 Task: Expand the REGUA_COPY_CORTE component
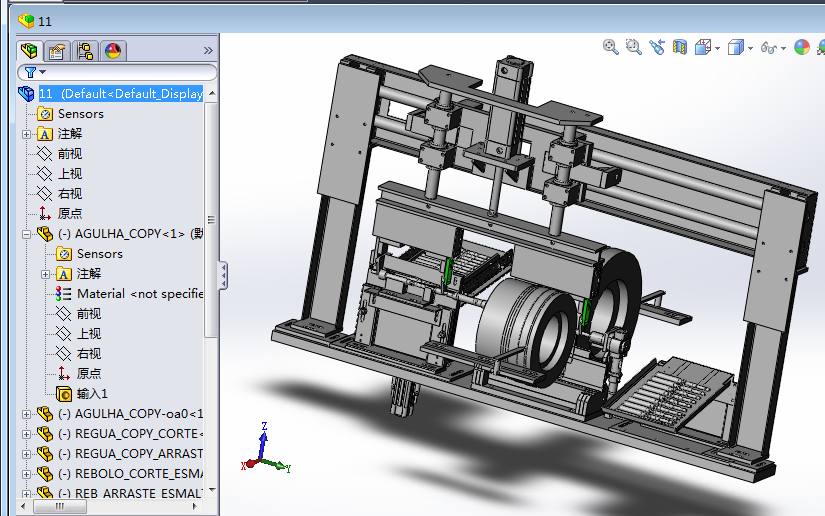pos(26,434)
